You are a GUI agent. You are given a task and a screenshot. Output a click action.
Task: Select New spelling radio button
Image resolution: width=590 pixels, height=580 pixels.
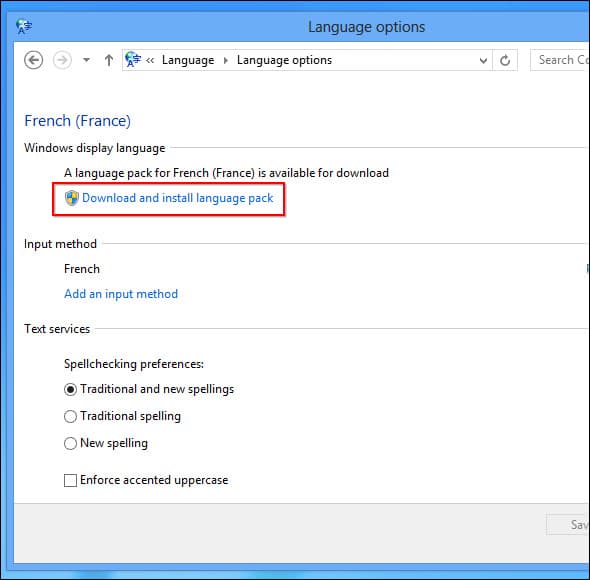70,444
